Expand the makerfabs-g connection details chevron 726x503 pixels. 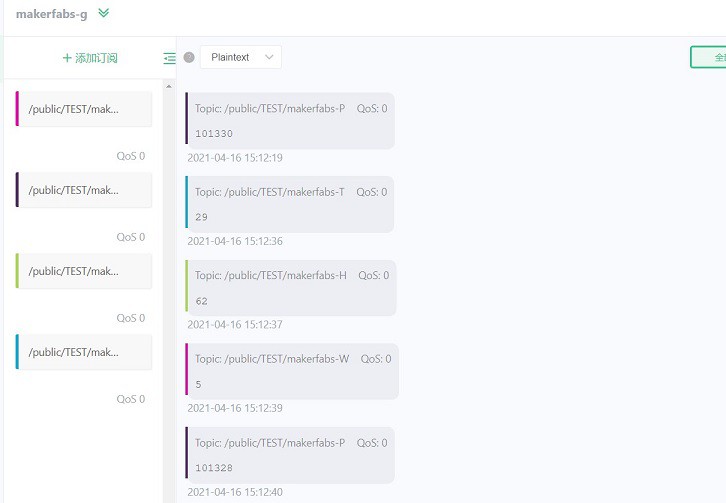[x=104, y=13]
